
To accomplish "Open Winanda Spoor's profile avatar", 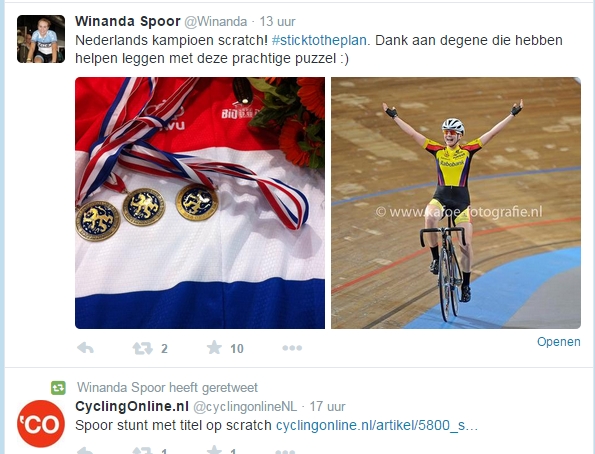I will [x=41, y=39].
